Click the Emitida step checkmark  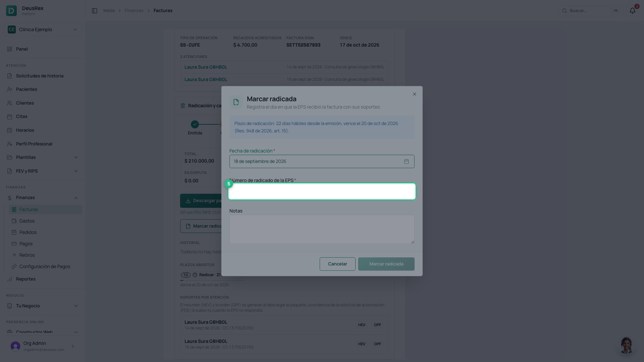(x=195, y=124)
